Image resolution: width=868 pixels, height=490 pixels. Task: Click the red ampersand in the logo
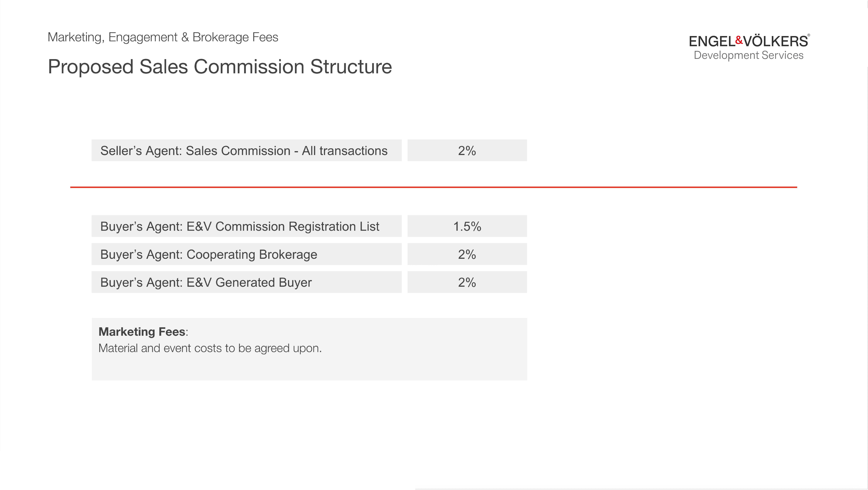click(x=739, y=40)
